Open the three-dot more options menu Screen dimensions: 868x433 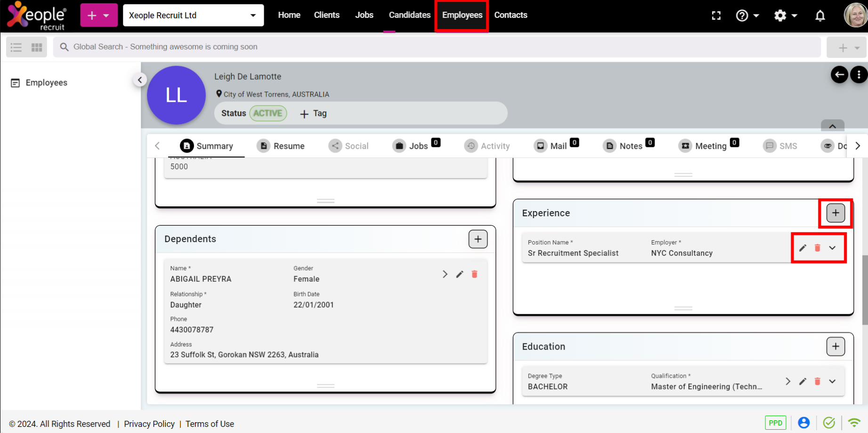(x=859, y=74)
